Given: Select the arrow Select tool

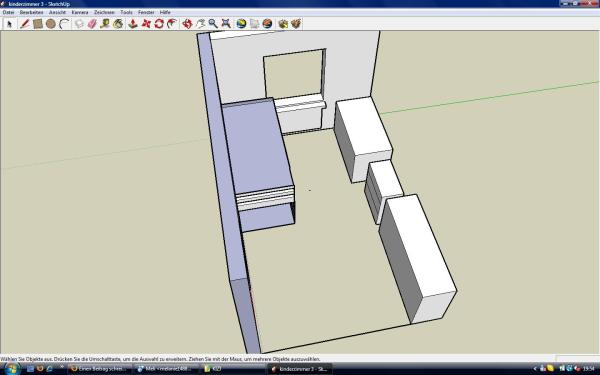Looking at the screenshot, I should (x=10, y=24).
